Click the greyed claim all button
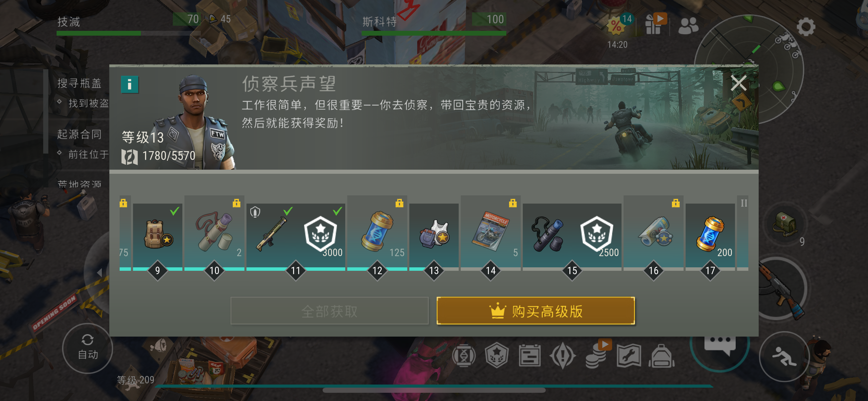The width and height of the screenshot is (868, 401). coord(329,311)
